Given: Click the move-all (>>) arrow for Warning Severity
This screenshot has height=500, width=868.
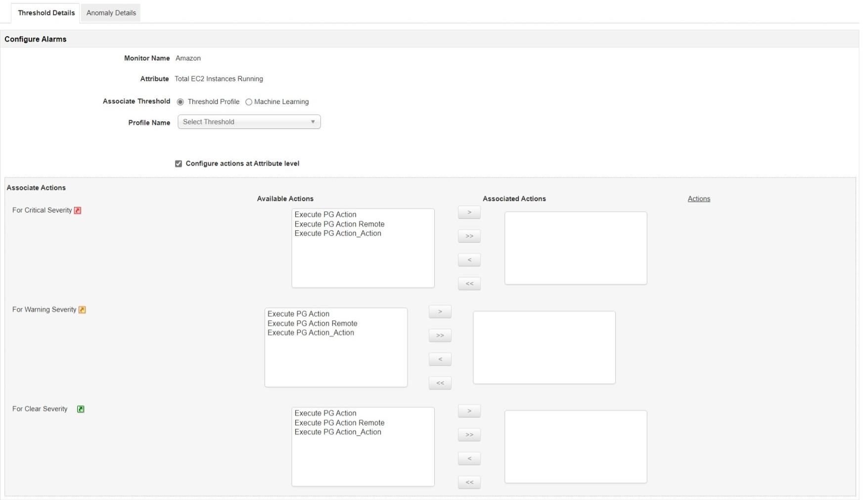Looking at the screenshot, I should 440,335.
